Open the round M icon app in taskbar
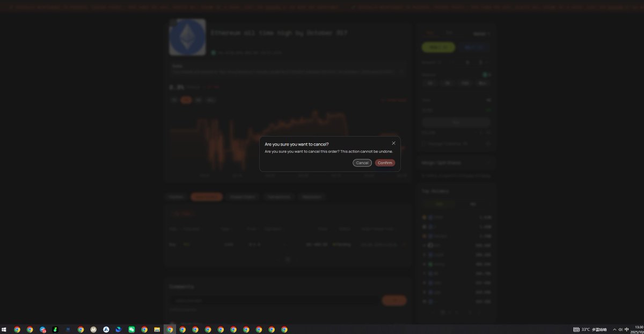644x334 pixels. coord(93,329)
